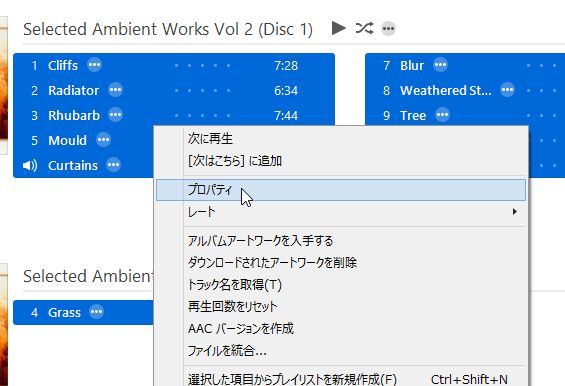This screenshot has width=565, height=386.
Task: Select the Weathered St... track row
Action: 465,90
